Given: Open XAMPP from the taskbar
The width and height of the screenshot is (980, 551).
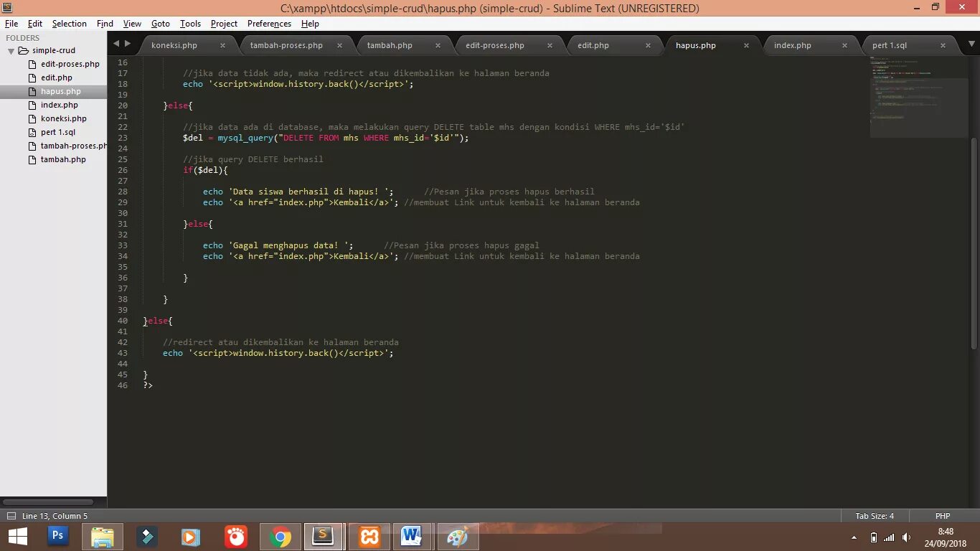Looking at the screenshot, I should tap(369, 537).
